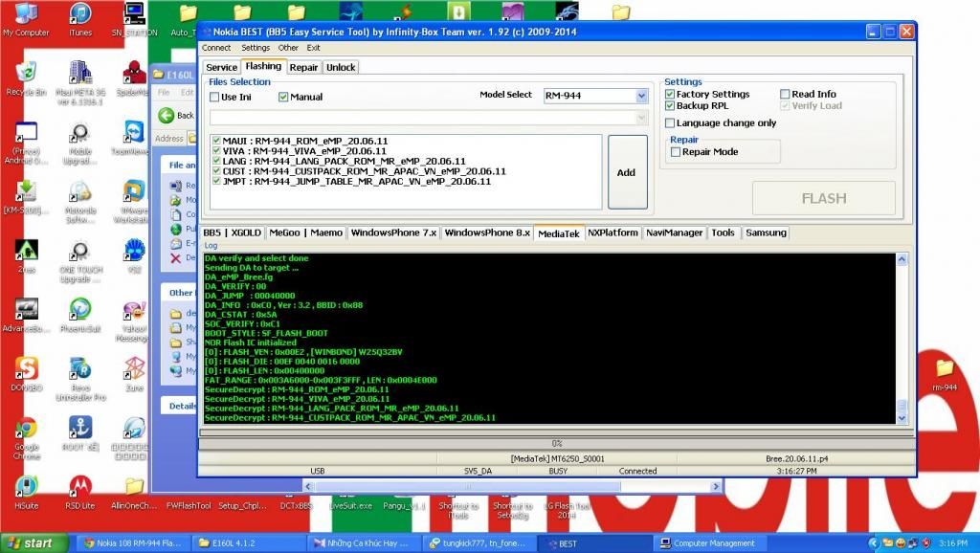Open the Settings menu
Viewport: 980px width, 553px height.
(256, 48)
